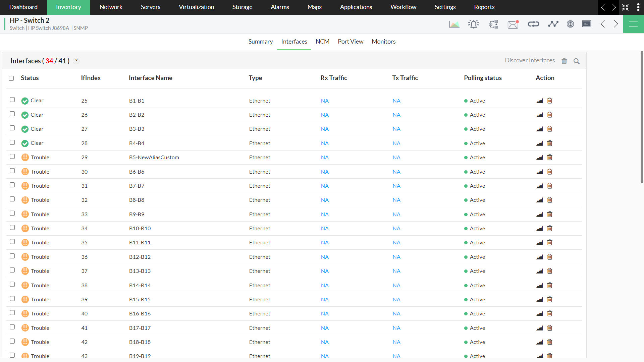The image size is (644, 362).
Task: Tick the select-all checkbox in header
Action: coord(11,78)
